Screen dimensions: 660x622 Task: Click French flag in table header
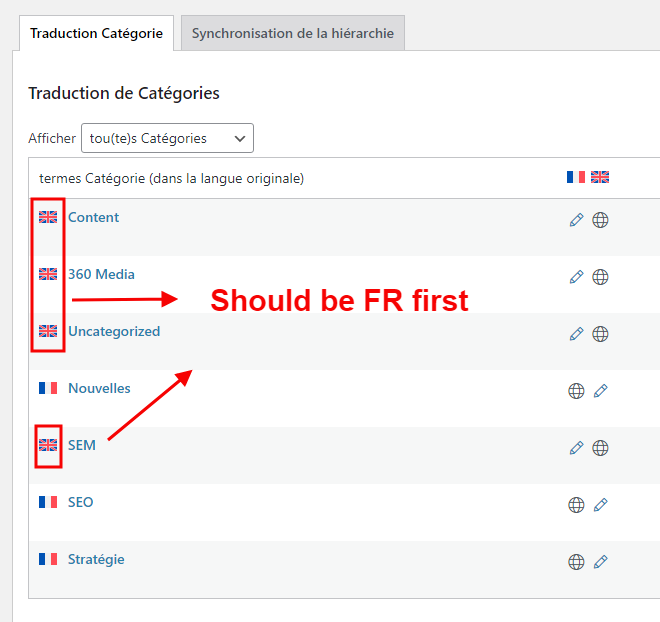pos(575,177)
